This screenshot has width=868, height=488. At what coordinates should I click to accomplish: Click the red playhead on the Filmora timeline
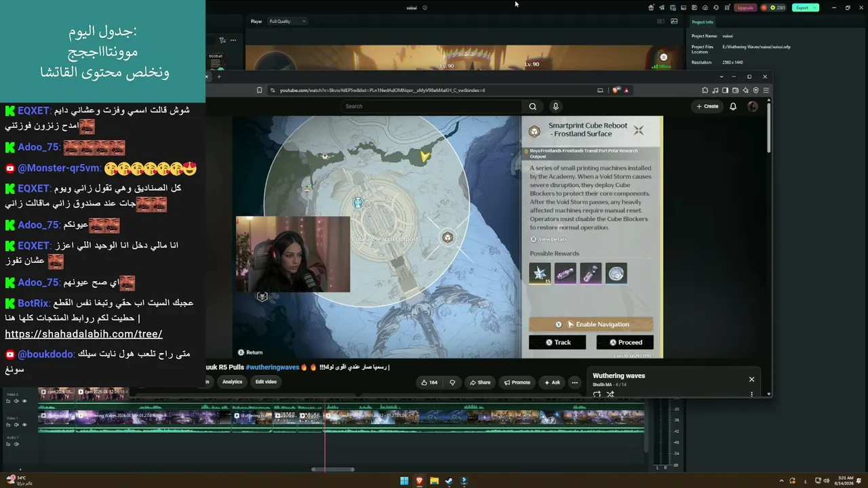click(x=325, y=434)
